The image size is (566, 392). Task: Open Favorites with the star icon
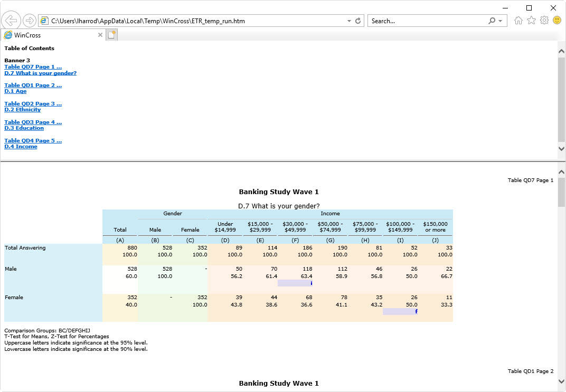(x=531, y=21)
